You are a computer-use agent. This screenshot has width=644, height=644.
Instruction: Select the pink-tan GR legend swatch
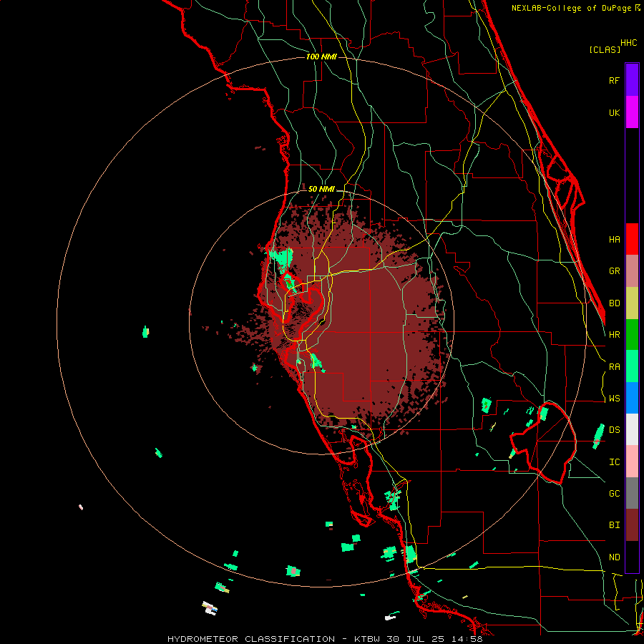pyautogui.click(x=632, y=271)
